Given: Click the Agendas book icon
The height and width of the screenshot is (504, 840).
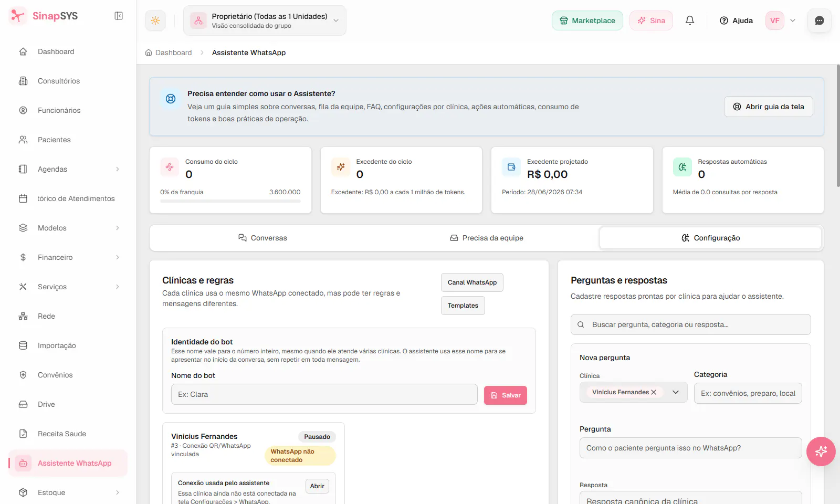Looking at the screenshot, I should 23,169.
